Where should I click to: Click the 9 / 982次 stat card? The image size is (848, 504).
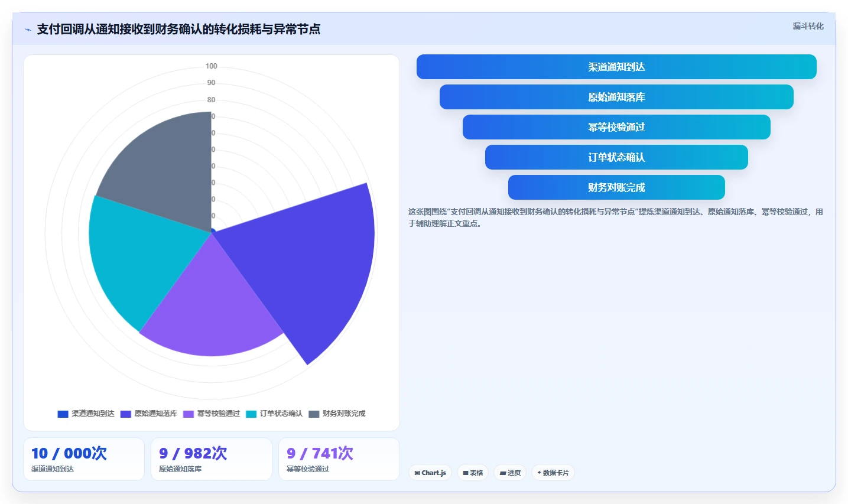[x=212, y=459]
